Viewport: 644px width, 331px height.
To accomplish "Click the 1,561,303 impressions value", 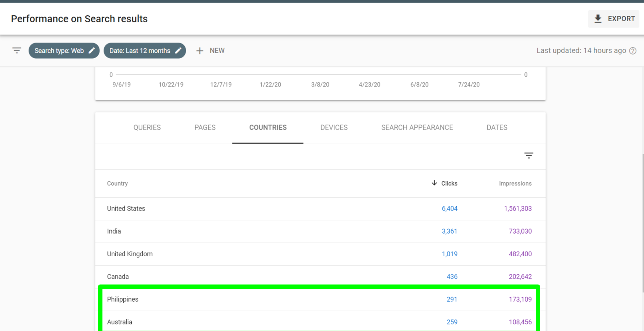I will (518, 209).
